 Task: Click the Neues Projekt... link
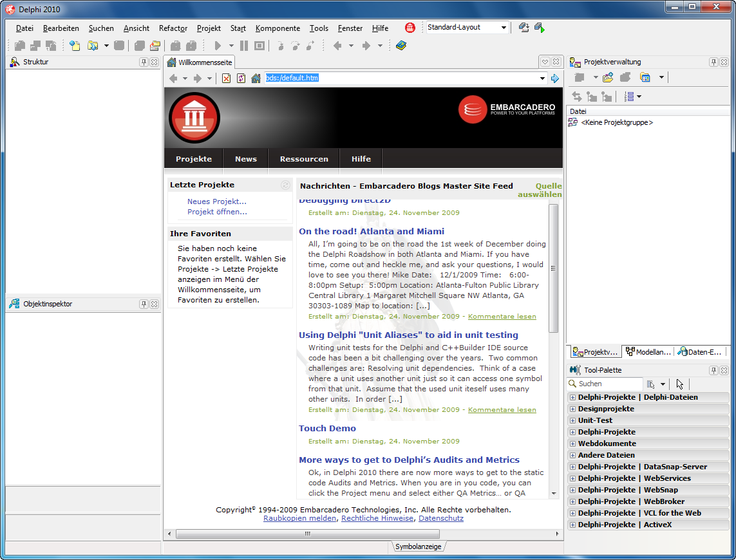pos(217,201)
